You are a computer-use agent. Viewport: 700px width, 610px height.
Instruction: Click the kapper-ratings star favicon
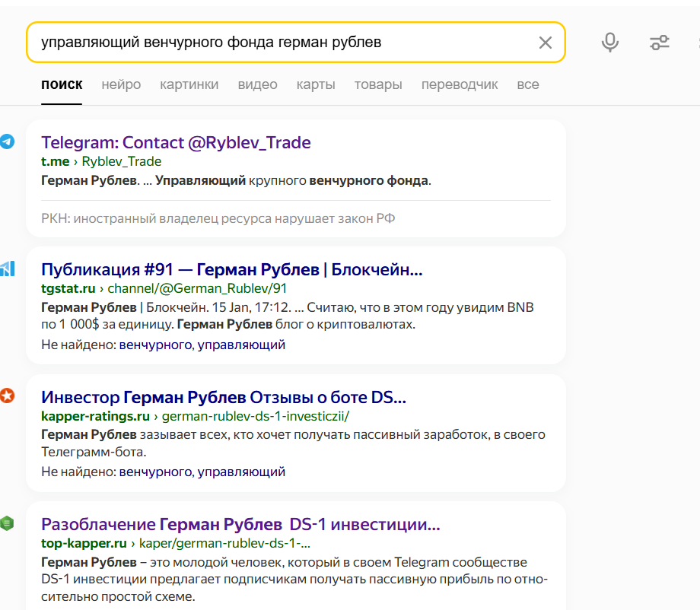(7, 396)
